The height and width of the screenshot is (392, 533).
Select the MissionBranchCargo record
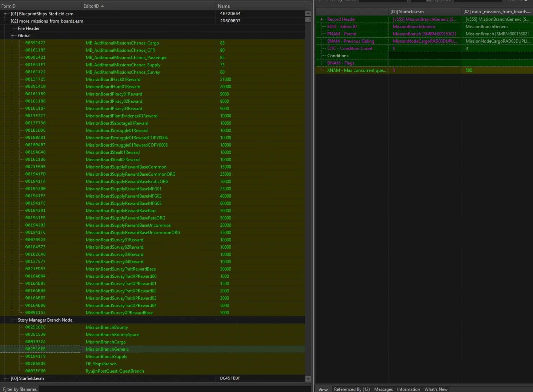(x=106, y=342)
